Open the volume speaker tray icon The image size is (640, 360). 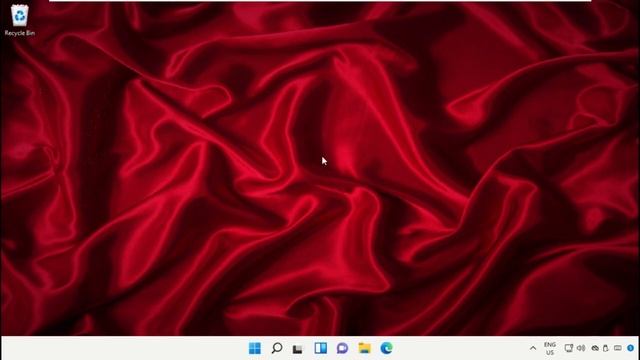tap(581, 348)
